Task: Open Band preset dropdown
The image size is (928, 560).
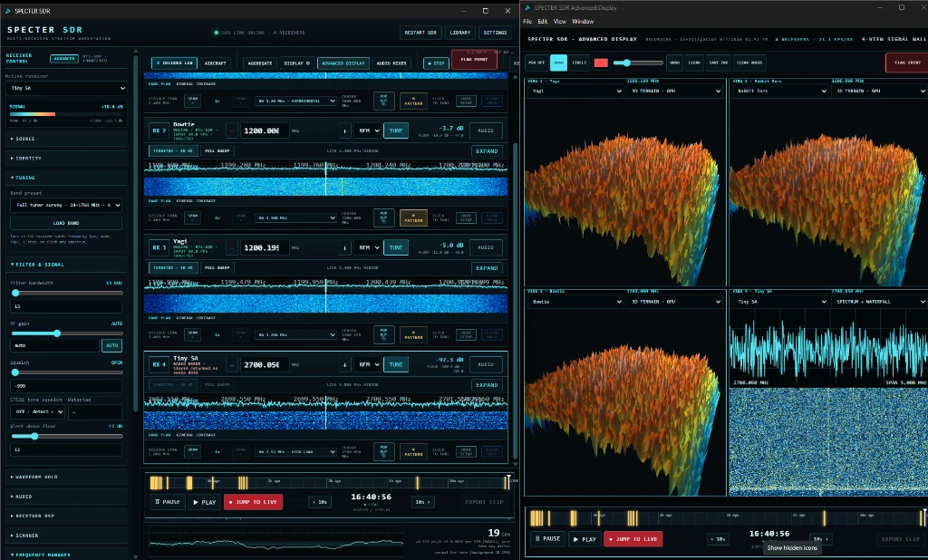Action: [x=65, y=205]
